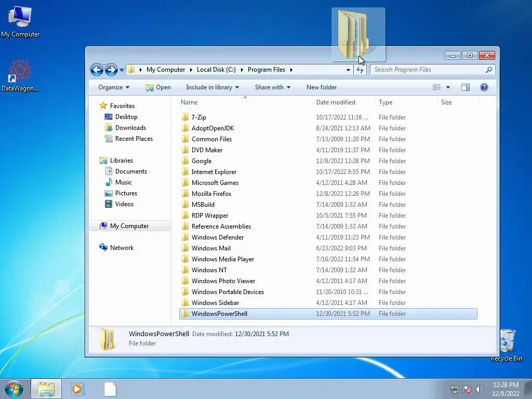Select Windows NT folder name

(209, 270)
